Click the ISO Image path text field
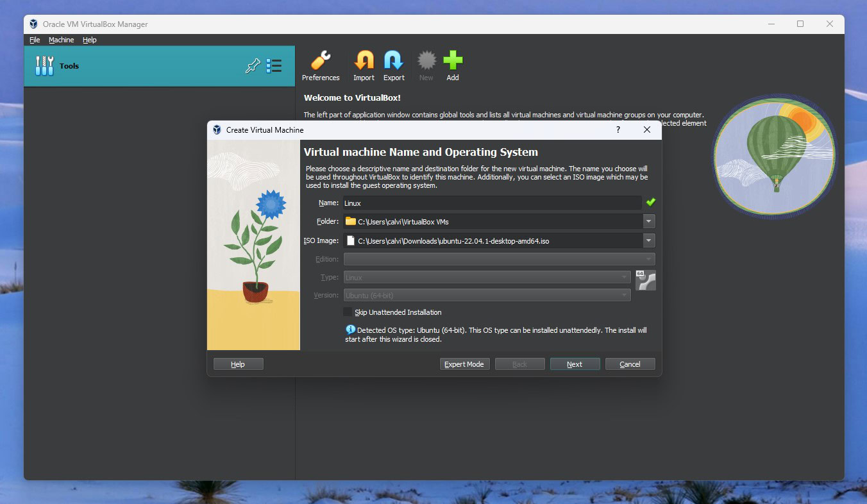Viewport: 867px width, 504px height. coord(493,240)
